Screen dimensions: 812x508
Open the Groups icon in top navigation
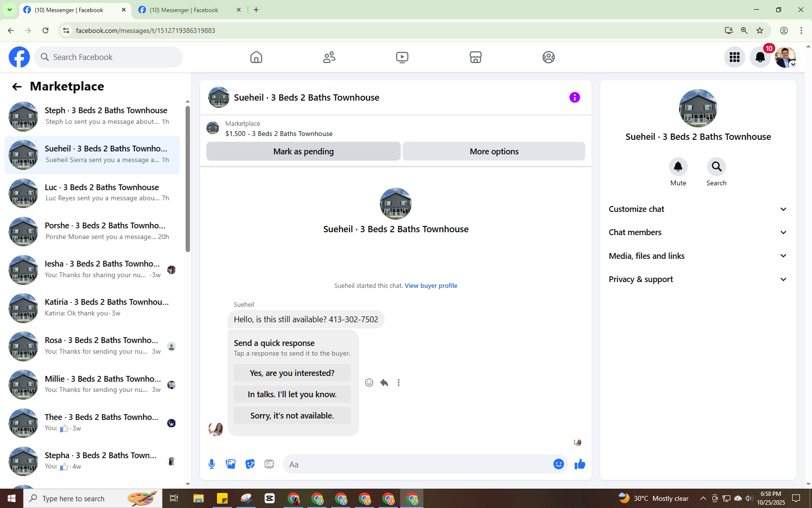[549, 57]
